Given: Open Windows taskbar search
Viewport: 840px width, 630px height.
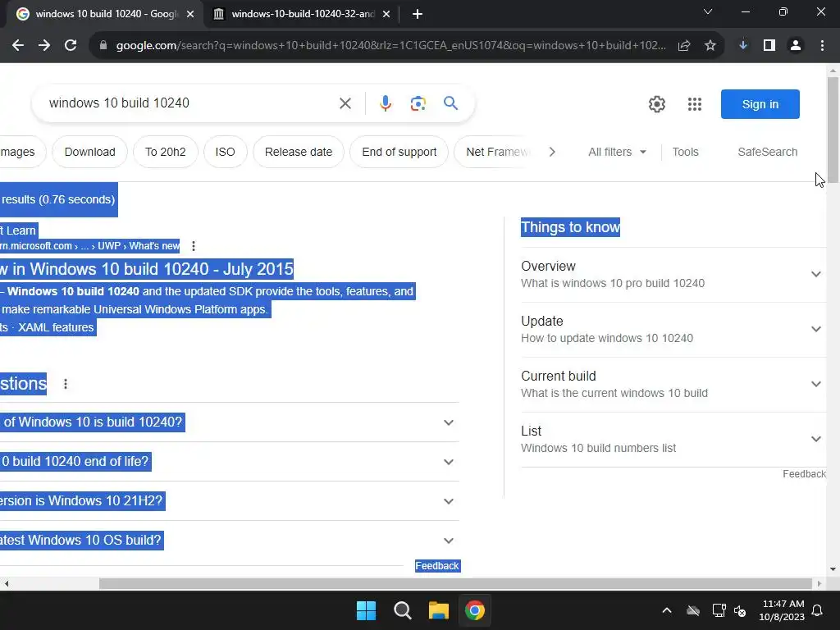Looking at the screenshot, I should [402, 610].
